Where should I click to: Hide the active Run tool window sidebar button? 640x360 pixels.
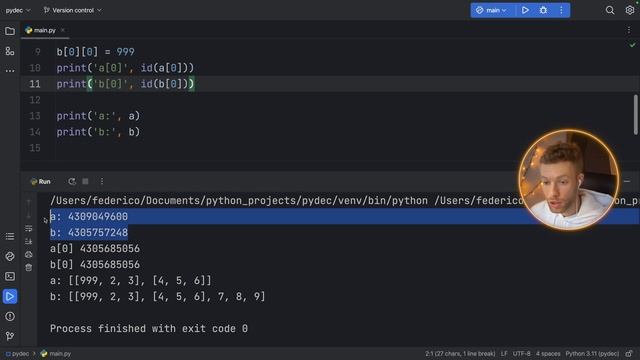coord(10,296)
